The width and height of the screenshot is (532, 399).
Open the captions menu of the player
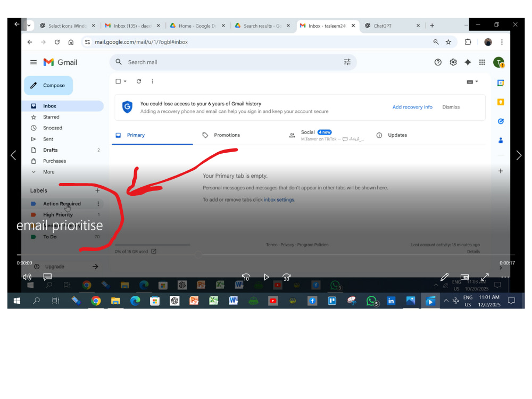click(x=47, y=277)
